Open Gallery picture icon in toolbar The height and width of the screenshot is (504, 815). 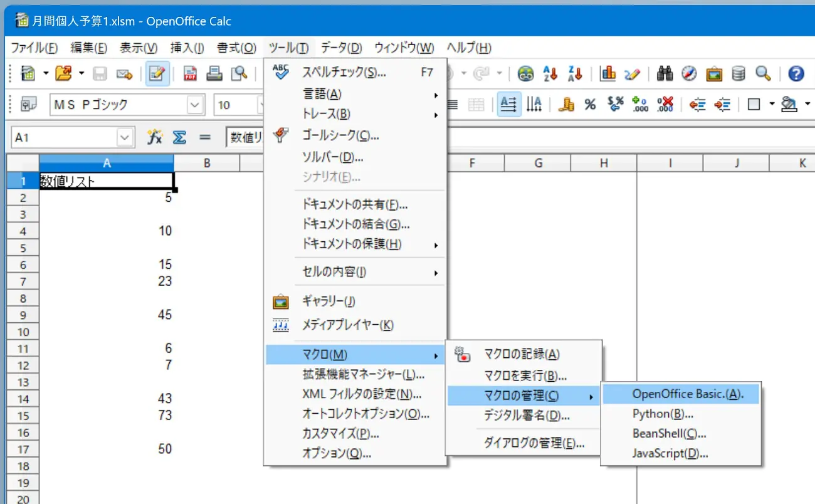[714, 73]
